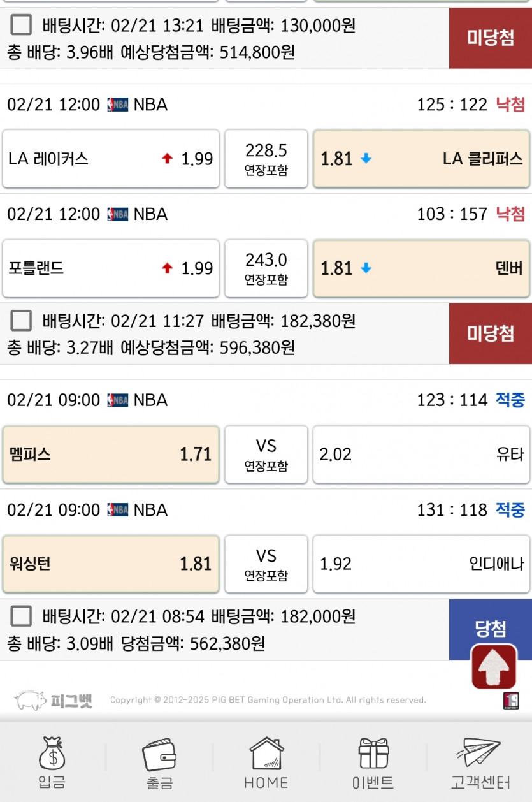Check the box for 08:54 bet slip
The image size is (532, 802).
(x=22, y=616)
